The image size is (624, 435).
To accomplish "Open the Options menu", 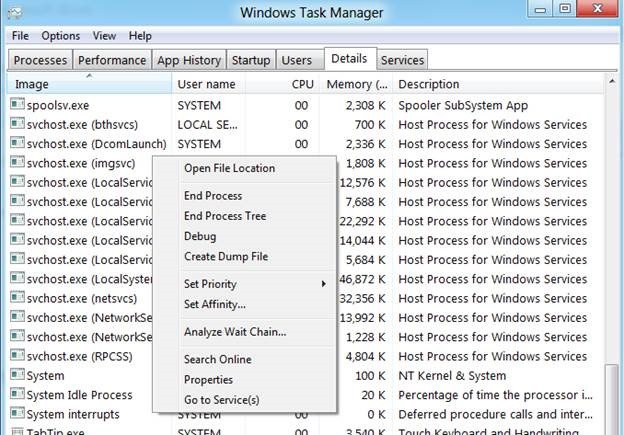I will (60, 36).
